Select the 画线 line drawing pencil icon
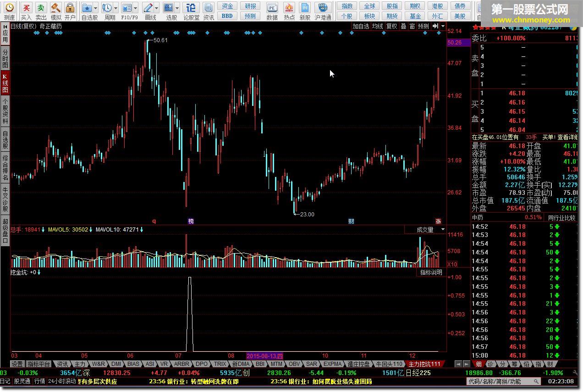This screenshot has width=583, height=392. point(148,8)
